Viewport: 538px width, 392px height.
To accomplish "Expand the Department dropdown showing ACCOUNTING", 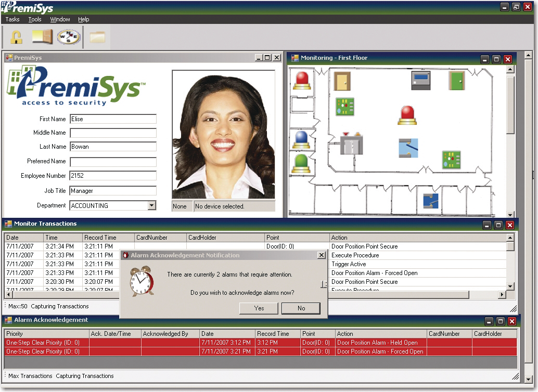I will click(x=151, y=206).
